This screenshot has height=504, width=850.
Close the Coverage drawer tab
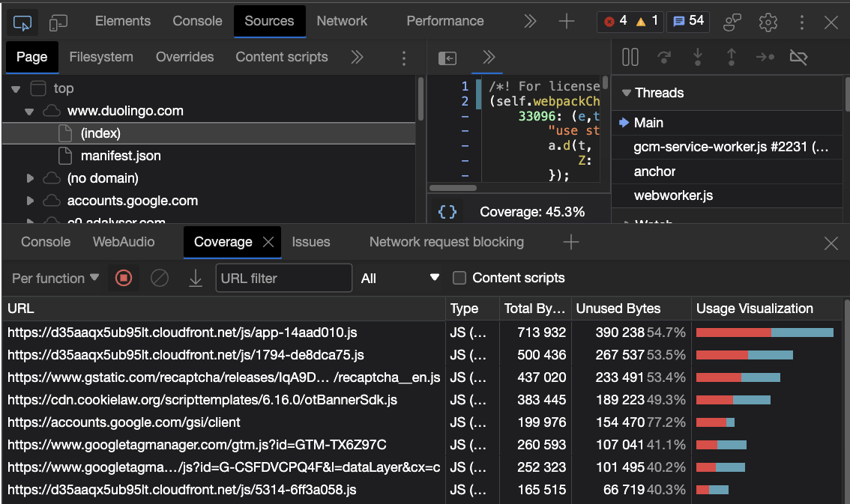tap(268, 242)
